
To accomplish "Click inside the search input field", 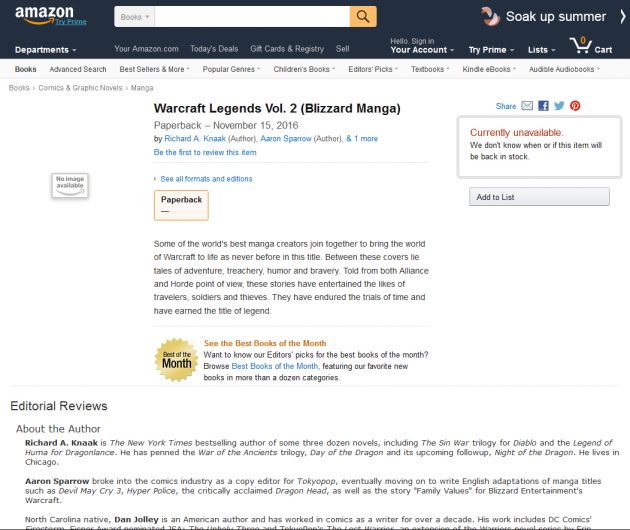I will [252, 17].
